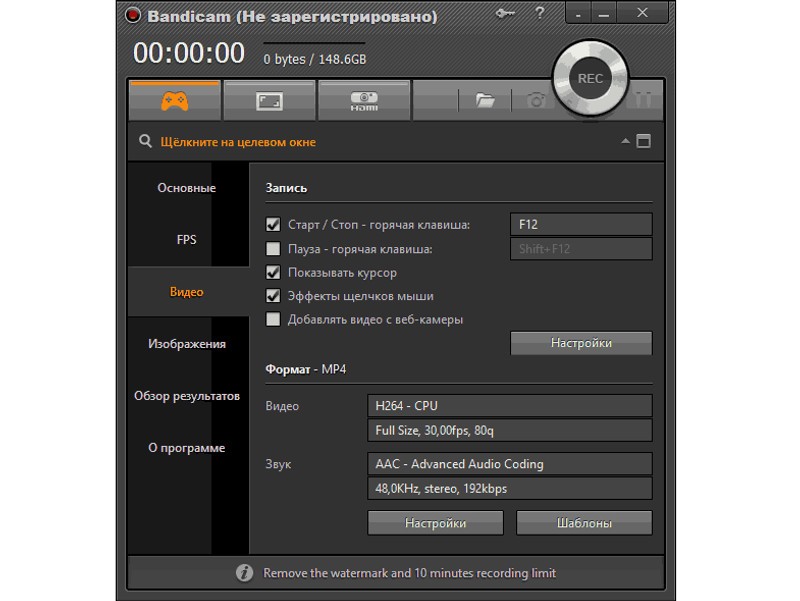
Task: Click the key registration icon
Action: [506, 14]
